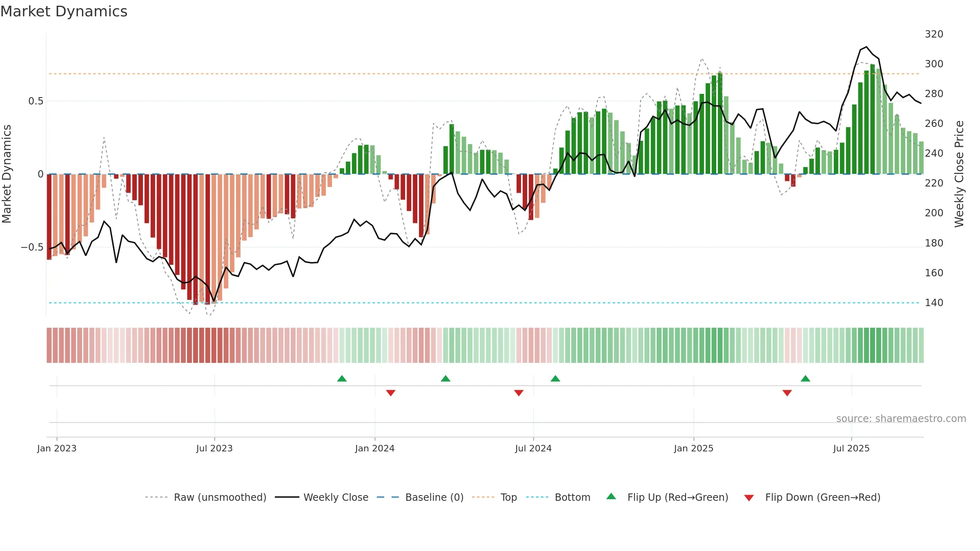Screen dimensions: 980x551
Task: Click the green Flip Up legend triangle icon
Action: tap(611, 496)
